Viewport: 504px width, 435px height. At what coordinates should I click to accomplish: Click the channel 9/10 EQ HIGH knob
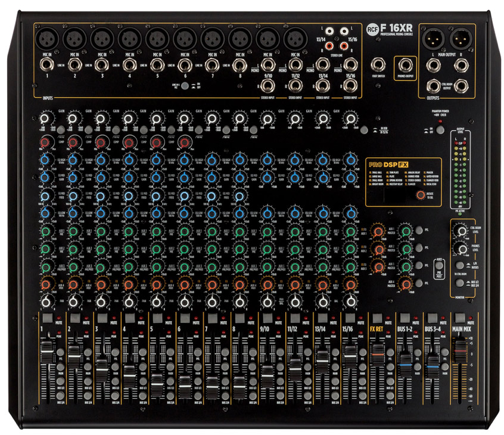[267, 160]
